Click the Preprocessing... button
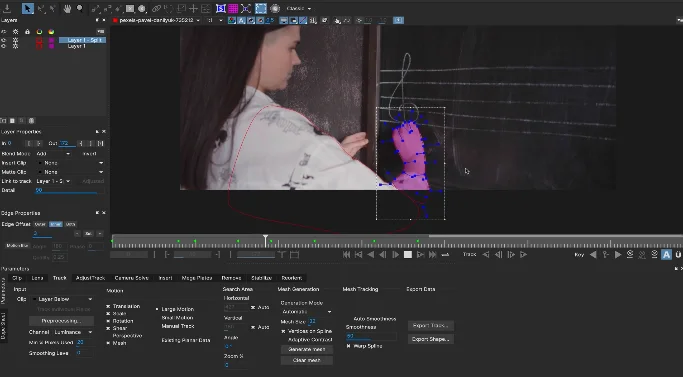683x377 pixels. 61,321
